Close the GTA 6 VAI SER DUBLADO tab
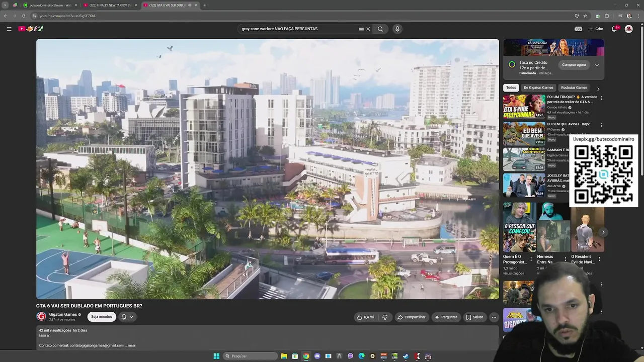The width and height of the screenshot is (644, 362). click(196, 5)
